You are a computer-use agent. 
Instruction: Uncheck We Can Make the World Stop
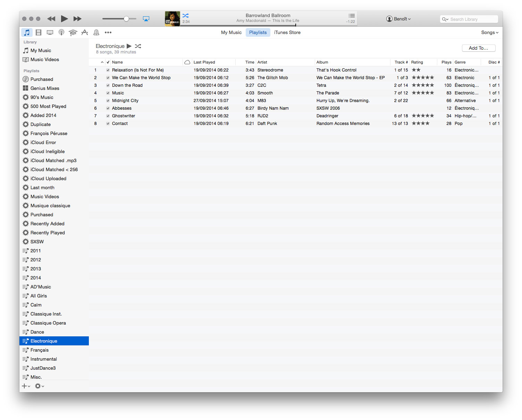pyautogui.click(x=108, y=78)
